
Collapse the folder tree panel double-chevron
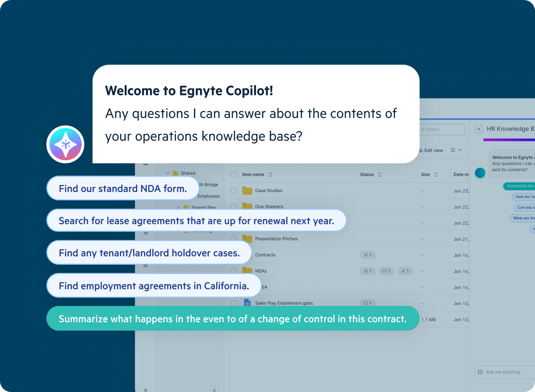pyautogui.click(x=214, y=389)
